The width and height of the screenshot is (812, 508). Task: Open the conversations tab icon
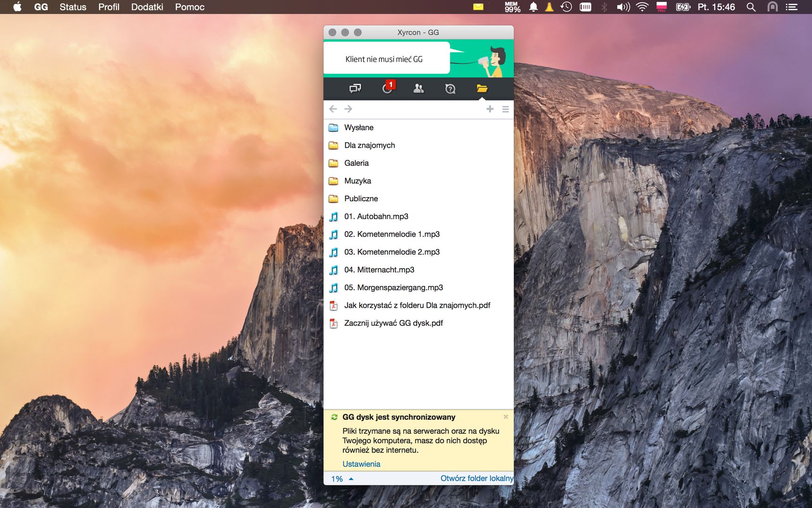pos(355,88)
